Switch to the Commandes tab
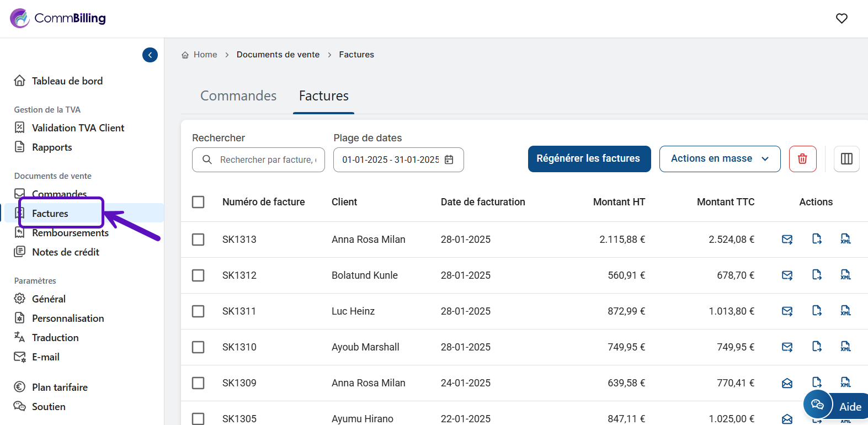Image resolution: width=868 pixels, height=425 pixels. coord(238,96)
